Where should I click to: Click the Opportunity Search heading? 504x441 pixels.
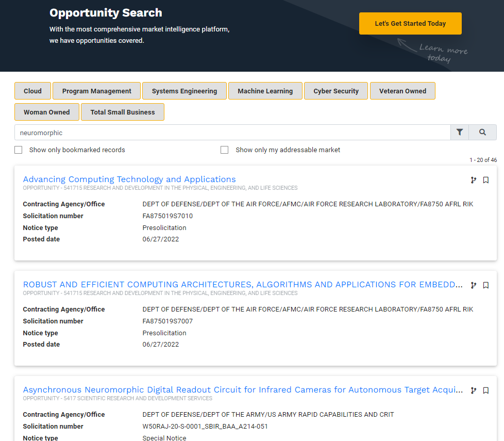(x=106, y=13)
